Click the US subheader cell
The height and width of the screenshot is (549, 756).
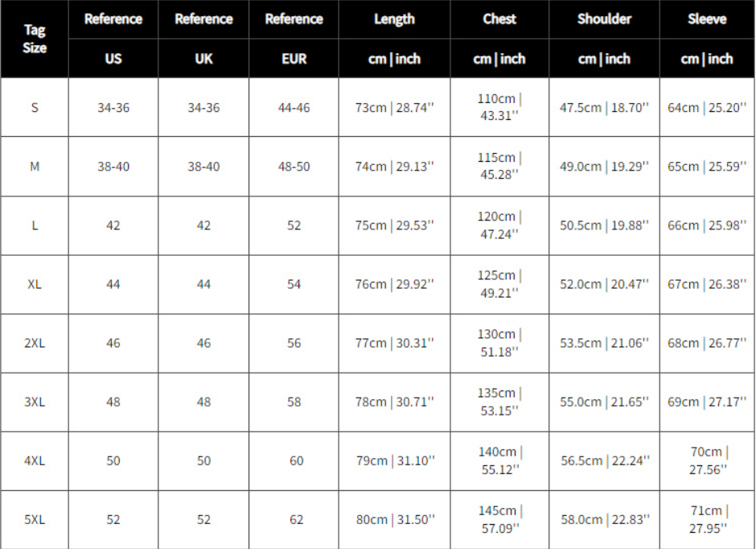pyautogui.click(x=113, y=59)
